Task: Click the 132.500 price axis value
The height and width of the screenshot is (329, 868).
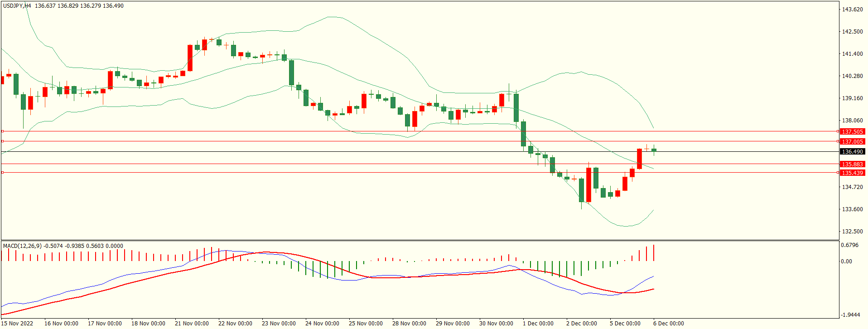Action: pos(852,232)
